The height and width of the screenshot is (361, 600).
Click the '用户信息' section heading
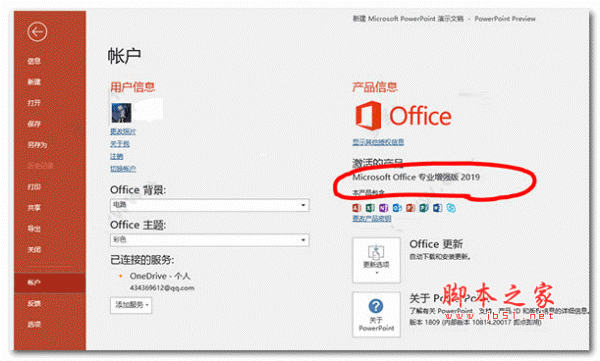pos(132,87)
